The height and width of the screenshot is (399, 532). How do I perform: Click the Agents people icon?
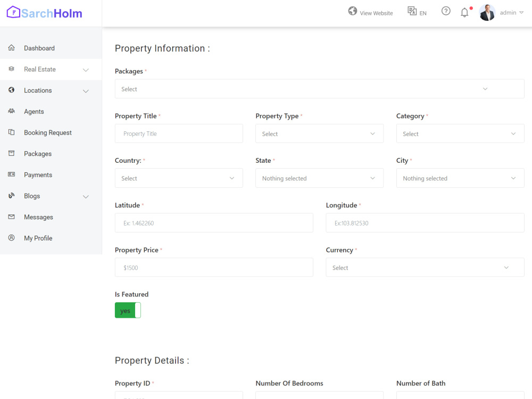pyautogui.click(x=12, y=111)
